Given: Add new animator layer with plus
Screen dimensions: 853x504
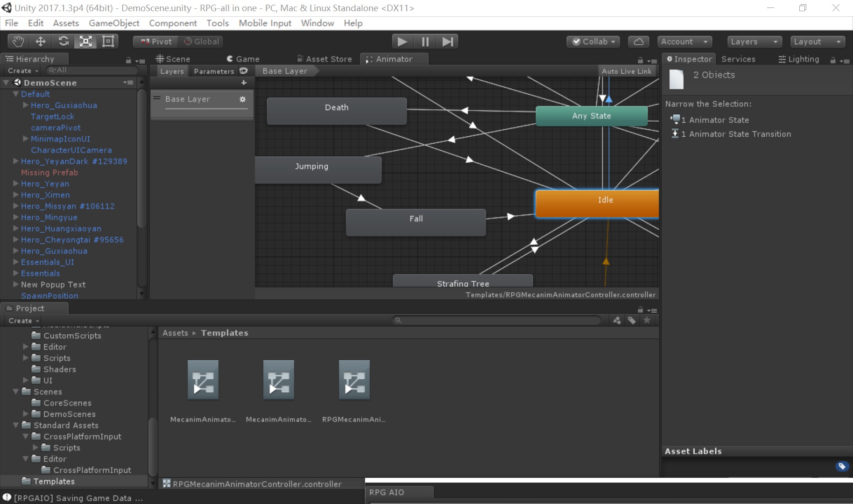Looking at the screenshot, I should point(244,83).
